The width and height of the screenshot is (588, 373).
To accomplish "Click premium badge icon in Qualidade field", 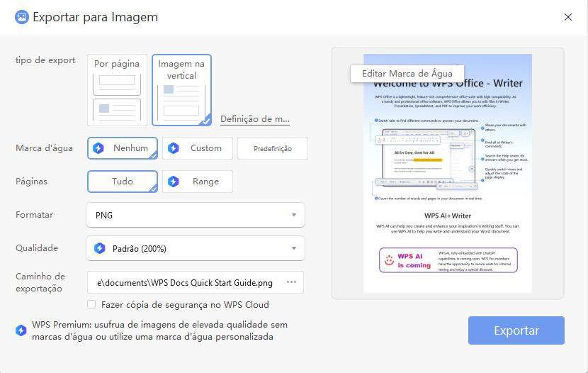I will (x=100, y=248).
